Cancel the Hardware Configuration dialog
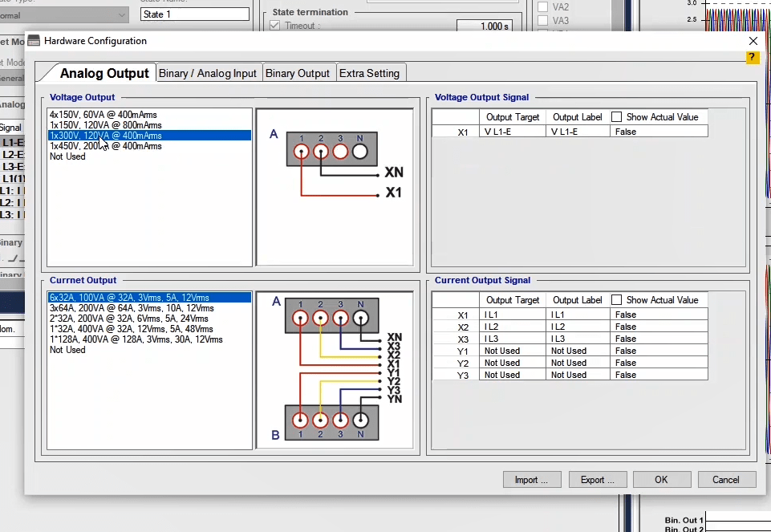 click(726, 480)
